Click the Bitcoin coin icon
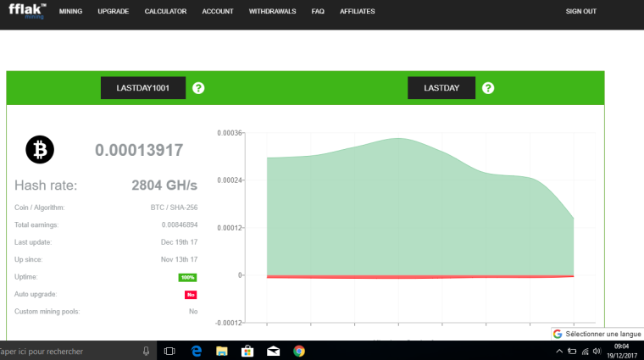The image size is (644, 360). [x=40, y=150]
